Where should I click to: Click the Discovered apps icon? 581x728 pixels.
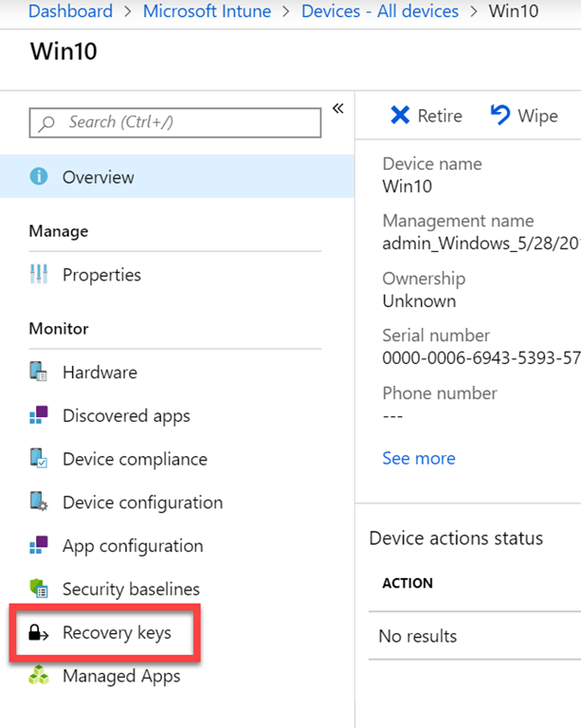[x=39, y=416]
